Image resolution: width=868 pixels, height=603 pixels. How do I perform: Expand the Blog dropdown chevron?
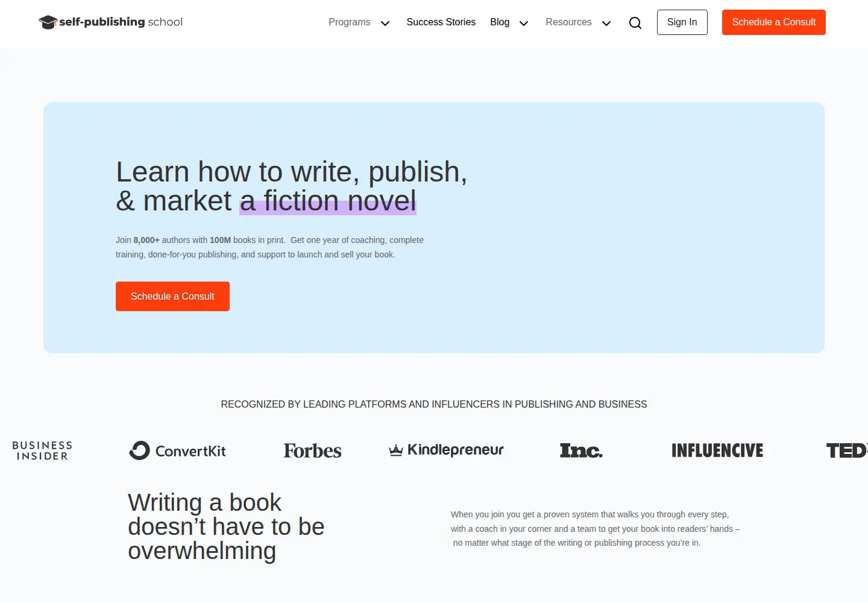524,24
